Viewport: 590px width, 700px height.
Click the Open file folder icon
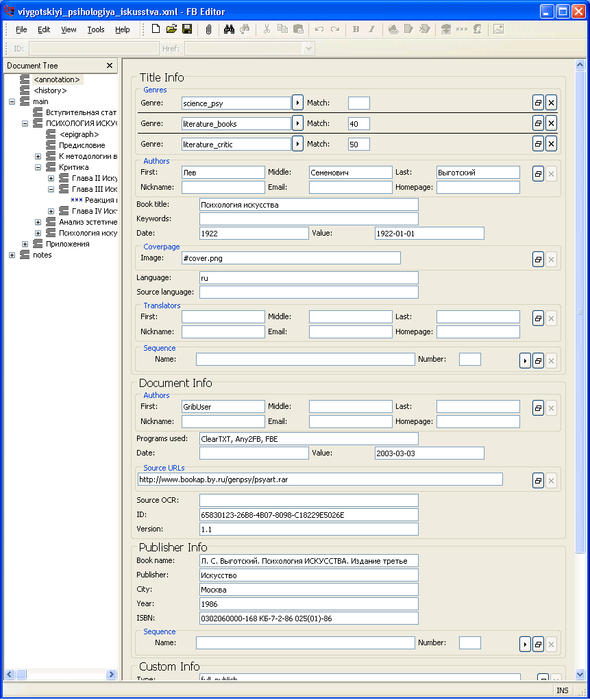tap(171, 29)
